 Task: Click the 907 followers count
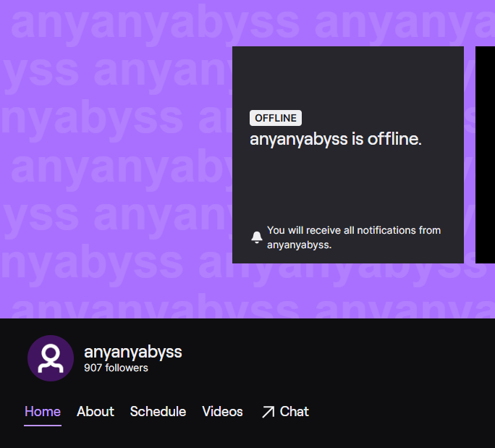coord(116,368)
